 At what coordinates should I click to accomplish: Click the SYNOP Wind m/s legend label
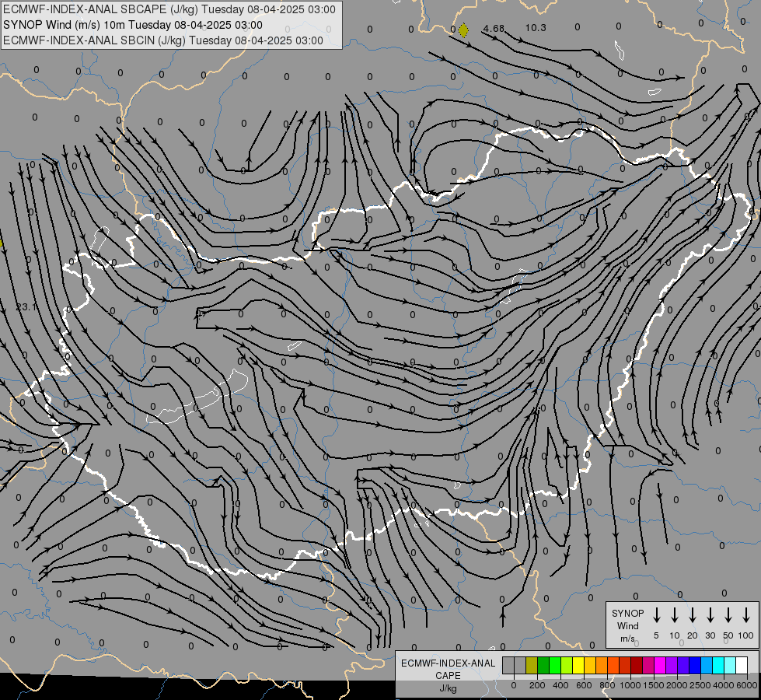point(627,625)
